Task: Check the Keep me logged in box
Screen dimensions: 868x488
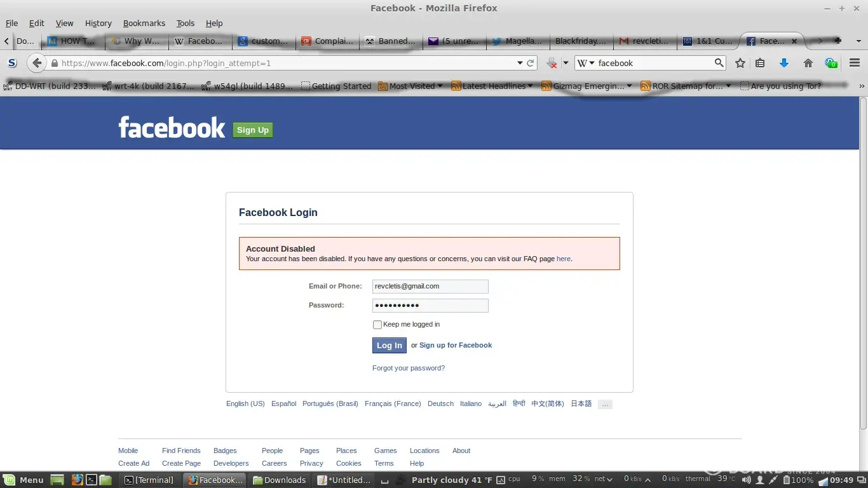Action: point(377,325)
